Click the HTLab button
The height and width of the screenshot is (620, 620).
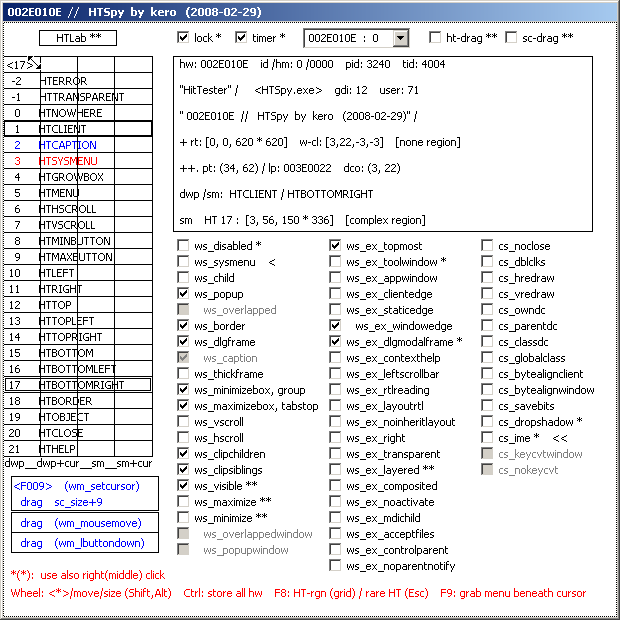pos(78,38)
